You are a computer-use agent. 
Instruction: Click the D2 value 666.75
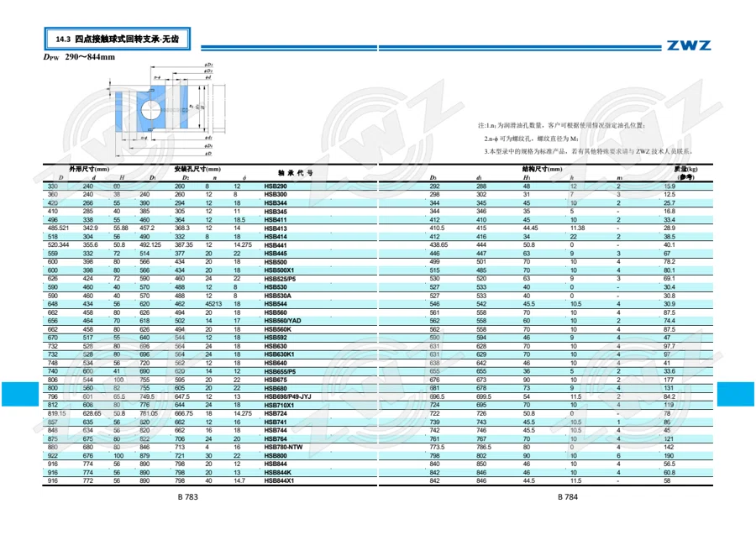[183, 413]
